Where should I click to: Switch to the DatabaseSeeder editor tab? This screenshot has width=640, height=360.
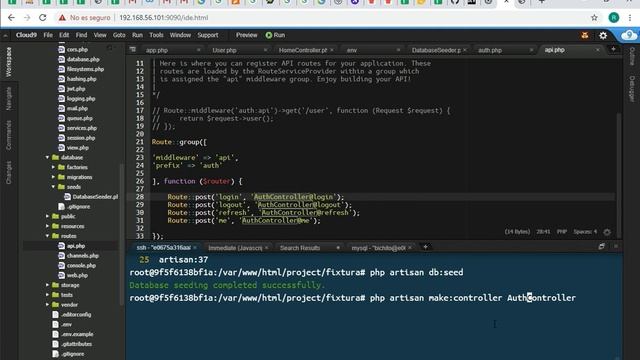click(436, 50)
